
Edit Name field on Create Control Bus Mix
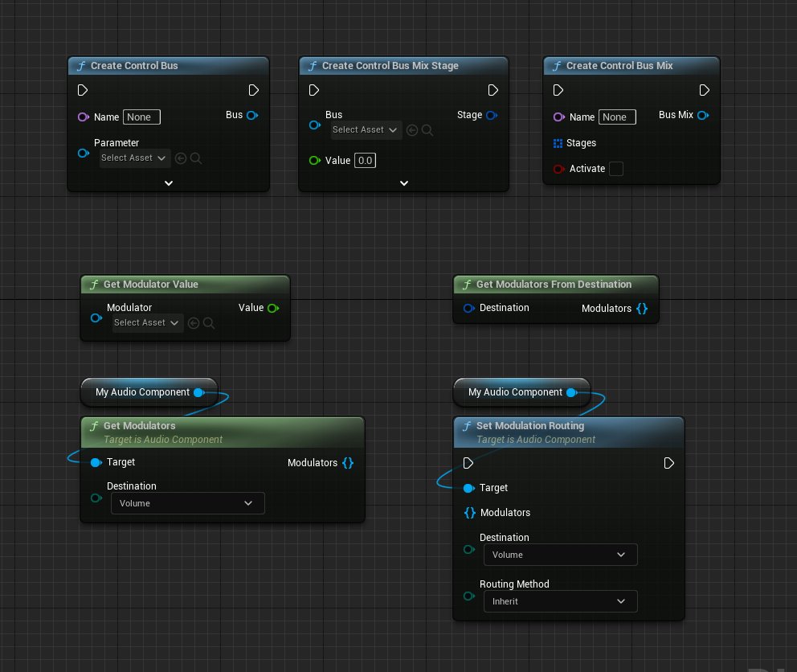(x=617, y=117)
